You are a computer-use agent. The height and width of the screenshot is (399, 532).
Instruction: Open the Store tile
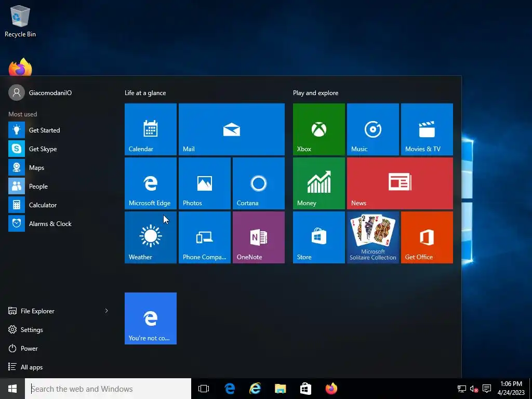pyautogui.click(x=319, y=237)
